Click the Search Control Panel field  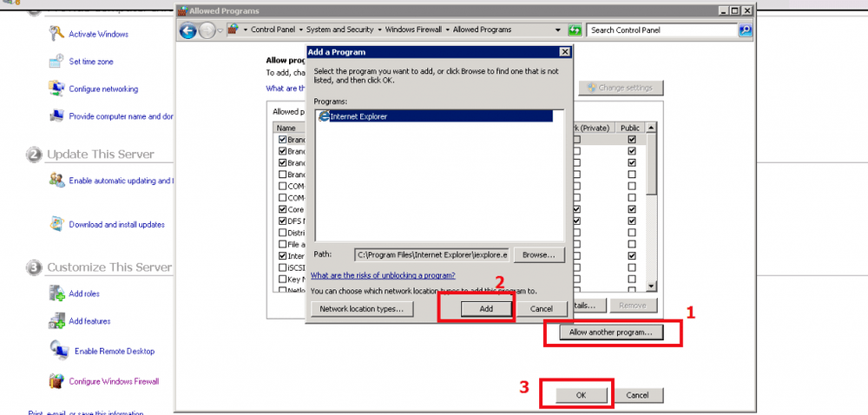663,30
